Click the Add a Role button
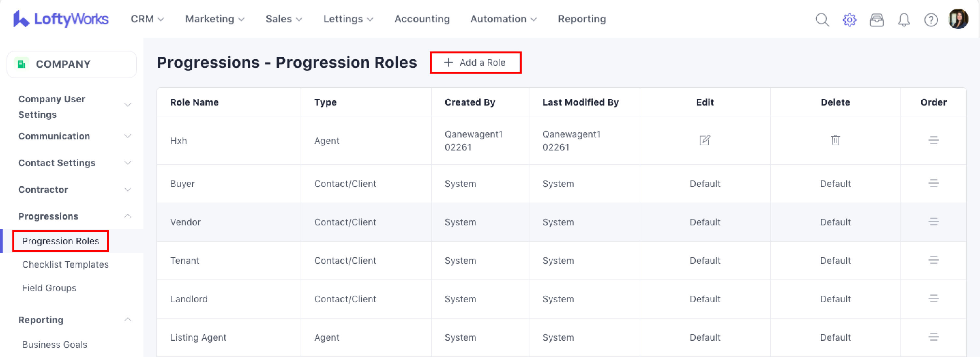 coord(475,62)
